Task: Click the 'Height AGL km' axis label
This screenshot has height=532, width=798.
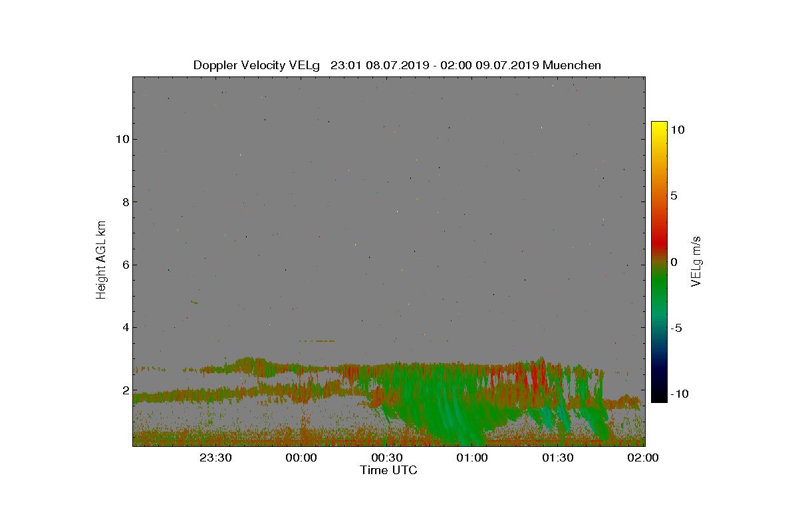Action: (101, 260)
